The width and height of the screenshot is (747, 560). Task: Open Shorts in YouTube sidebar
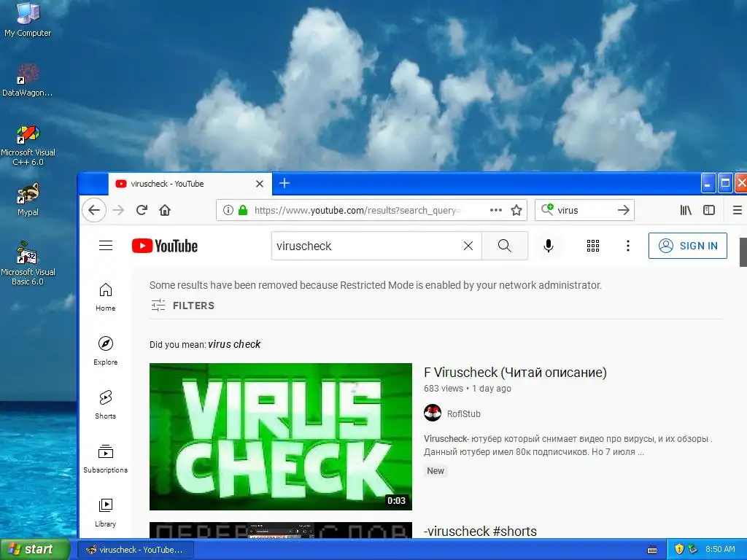pyautogui.click(x=105, y=405)
